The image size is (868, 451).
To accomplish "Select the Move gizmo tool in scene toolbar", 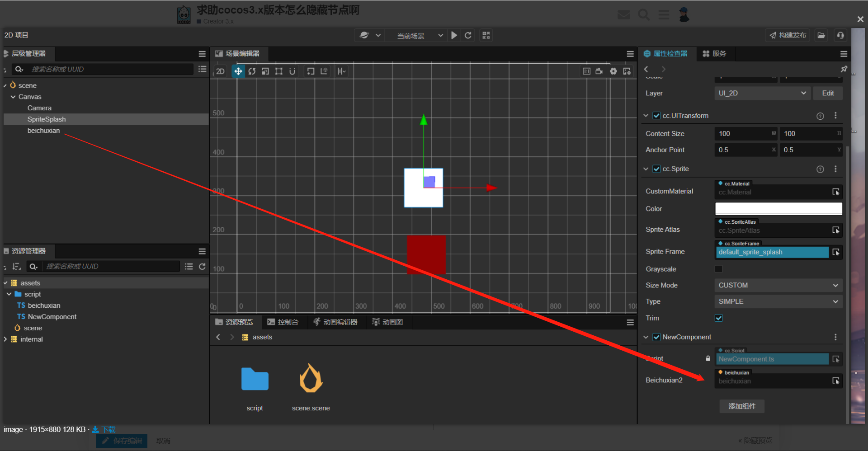I will tap(238, 71).
